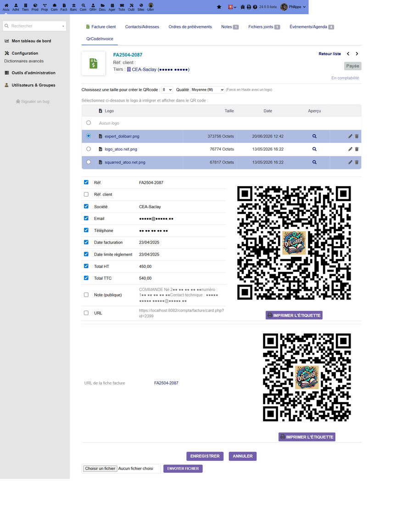Open the Tickets menu icon

tap(122, 6)
